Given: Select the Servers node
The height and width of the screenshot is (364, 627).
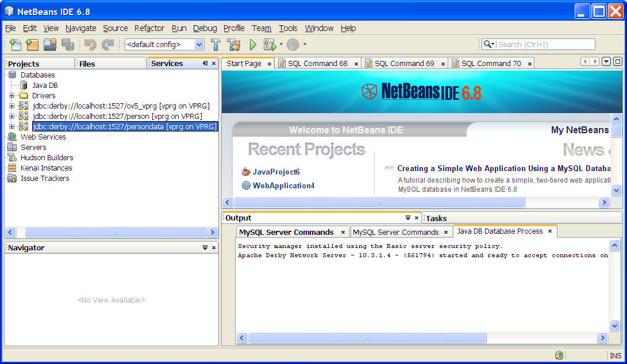Looking at the screenshot, I should (33, 148).
